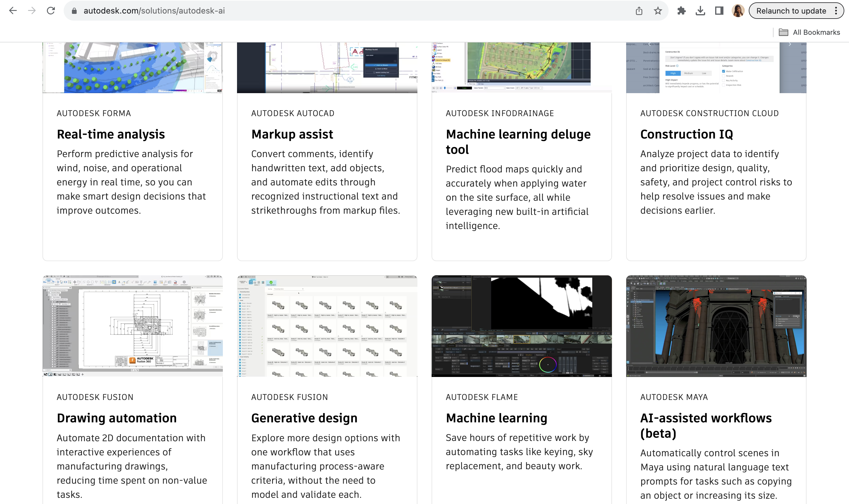Viewport: 849px width, 504px height.
Task: Bookmark this page with the star icon
Action: [x=658, y=11]
